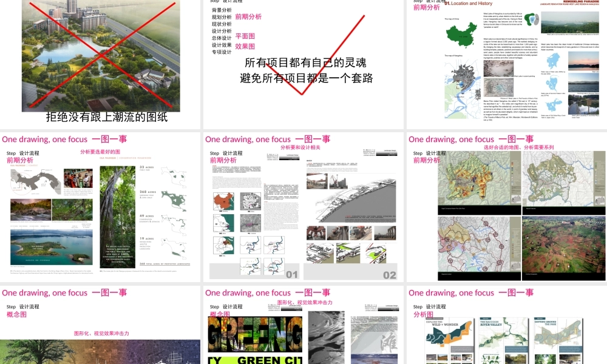The width and height of the screenshot is (607, 364).
Task: Select the text 避免所有项目都是一个套路
Action: 306,78
